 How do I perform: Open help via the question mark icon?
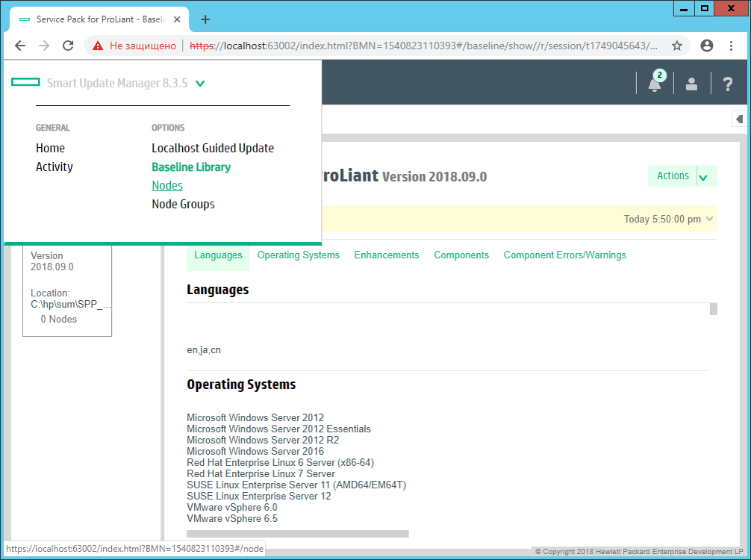(727, 84)
